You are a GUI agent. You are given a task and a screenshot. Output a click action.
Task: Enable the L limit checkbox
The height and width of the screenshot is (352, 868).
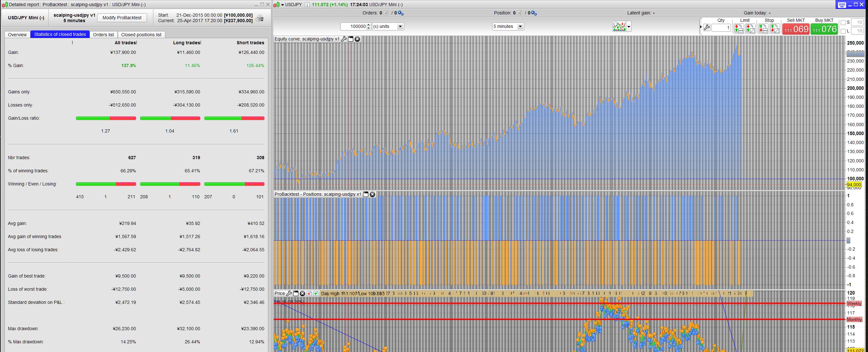[x=843, y=31]
